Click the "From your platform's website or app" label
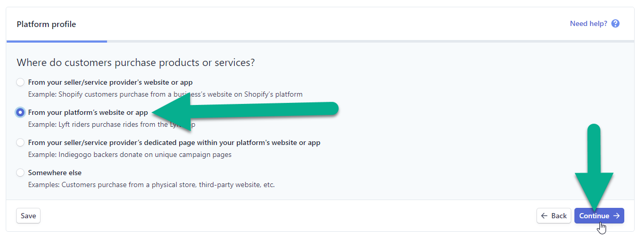 click(x=88, y=112)
